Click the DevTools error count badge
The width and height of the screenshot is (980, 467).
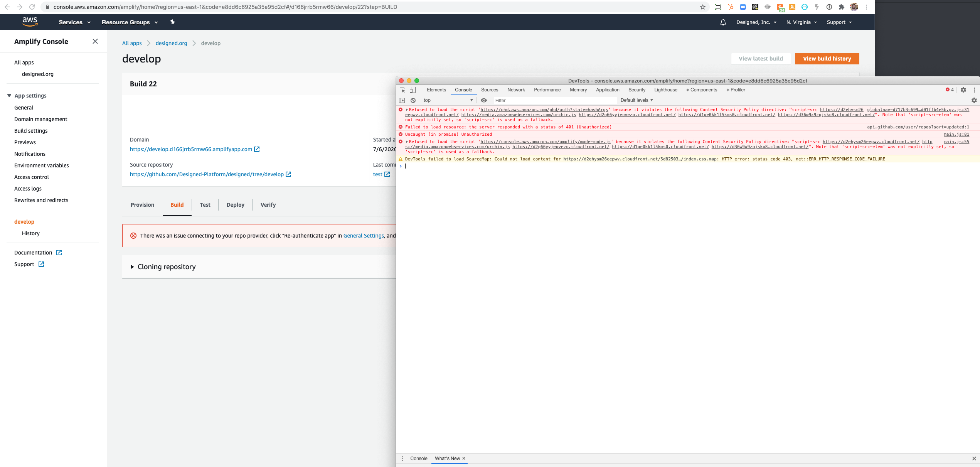pyautogui.click(x=950, y=90)
